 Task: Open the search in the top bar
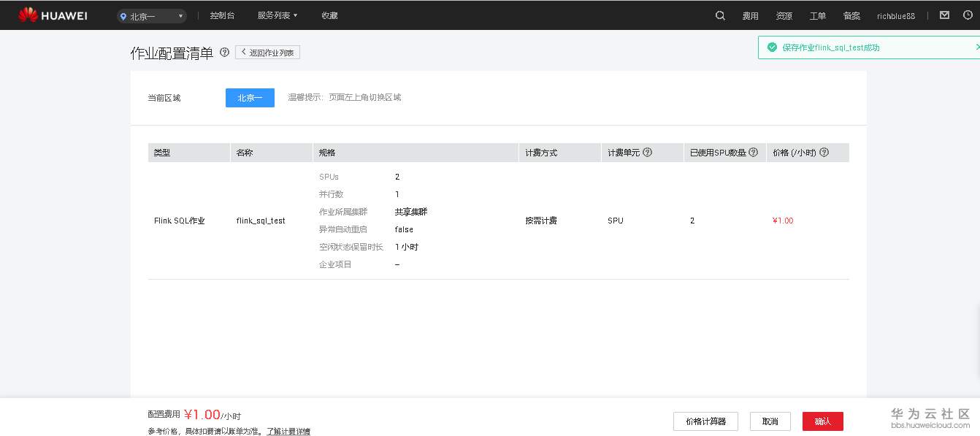click(x=720, y=15)
